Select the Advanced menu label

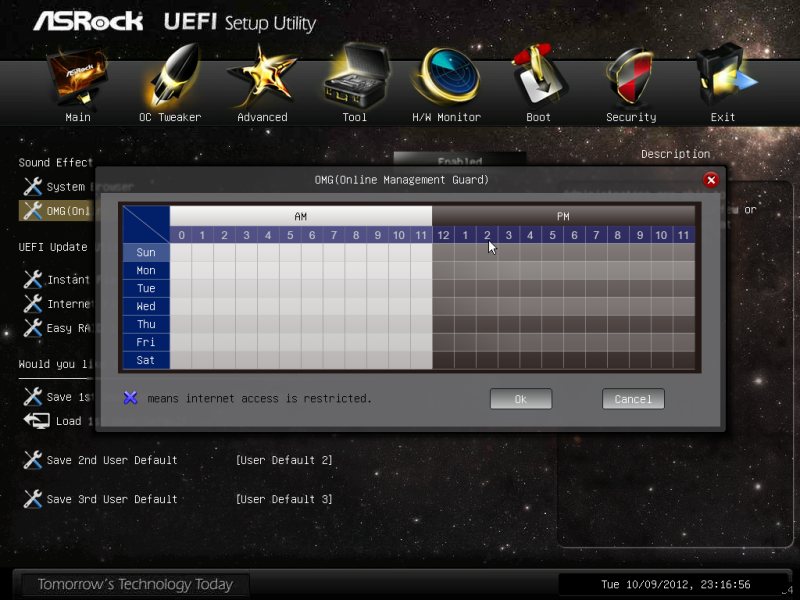click(262, 117)
